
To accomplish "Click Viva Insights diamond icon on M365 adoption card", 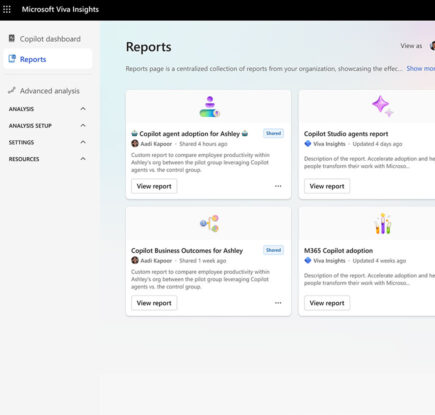I will pyautogui.click(x=308, y=260).
